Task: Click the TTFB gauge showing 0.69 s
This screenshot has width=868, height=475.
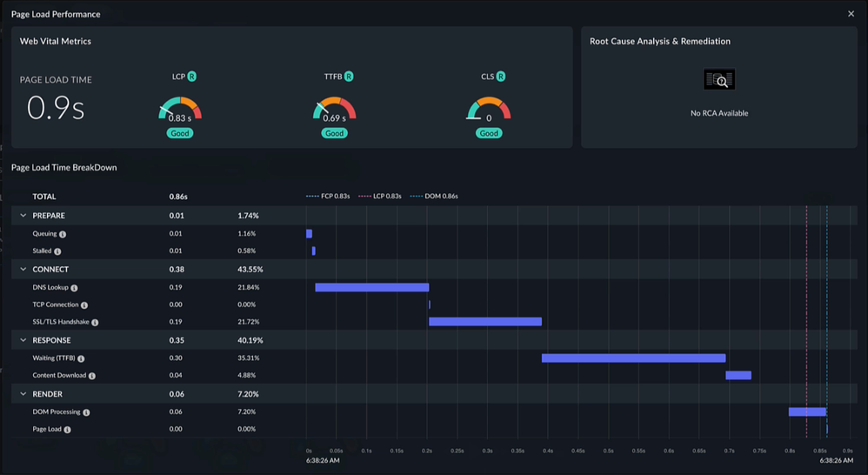Action: [x=334, y=109]
